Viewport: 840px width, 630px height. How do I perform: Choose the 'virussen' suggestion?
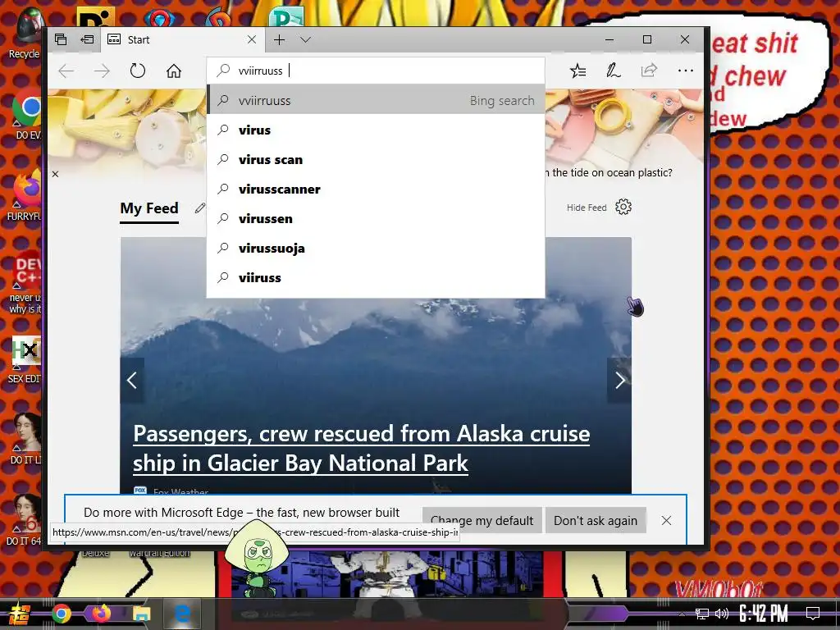[376, 218]
